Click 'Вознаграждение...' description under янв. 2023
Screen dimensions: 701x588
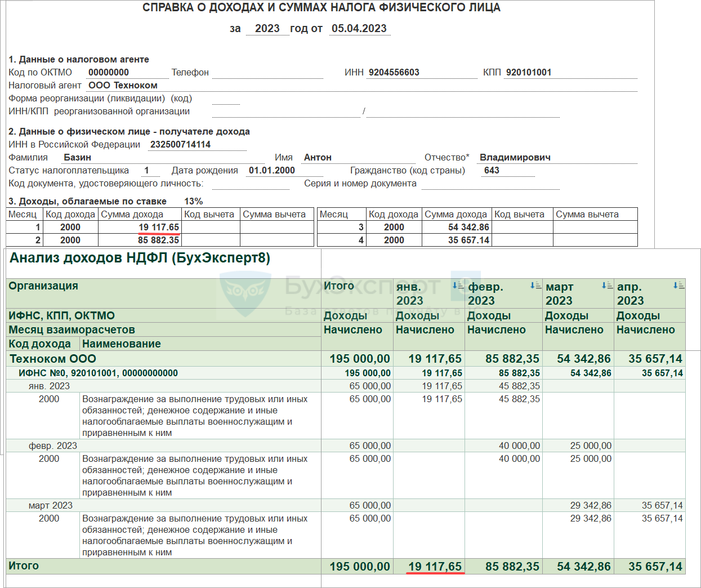pyautogui.click(x=195, y=416)
